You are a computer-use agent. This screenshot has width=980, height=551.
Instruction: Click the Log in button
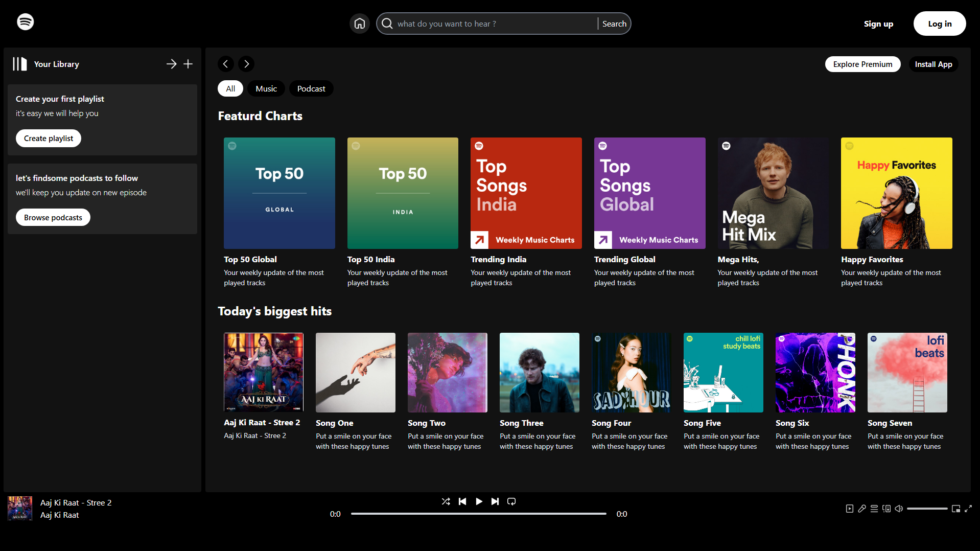click(940, 24)
